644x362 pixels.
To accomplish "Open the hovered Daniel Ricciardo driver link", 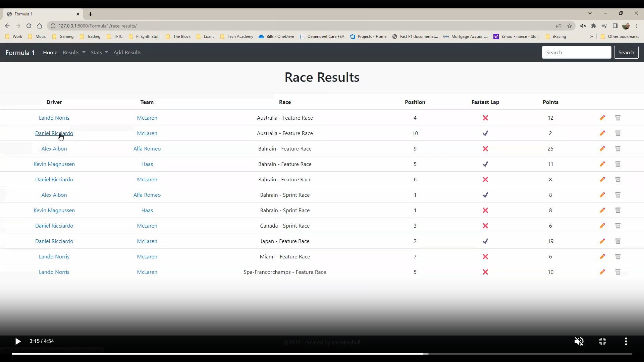I will click(x=54, y=133).
